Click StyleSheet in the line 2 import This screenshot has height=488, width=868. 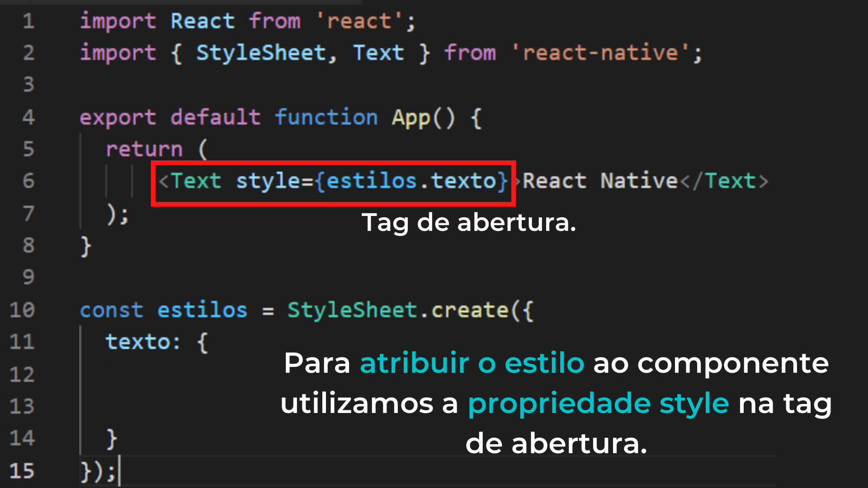click(261, 53)
